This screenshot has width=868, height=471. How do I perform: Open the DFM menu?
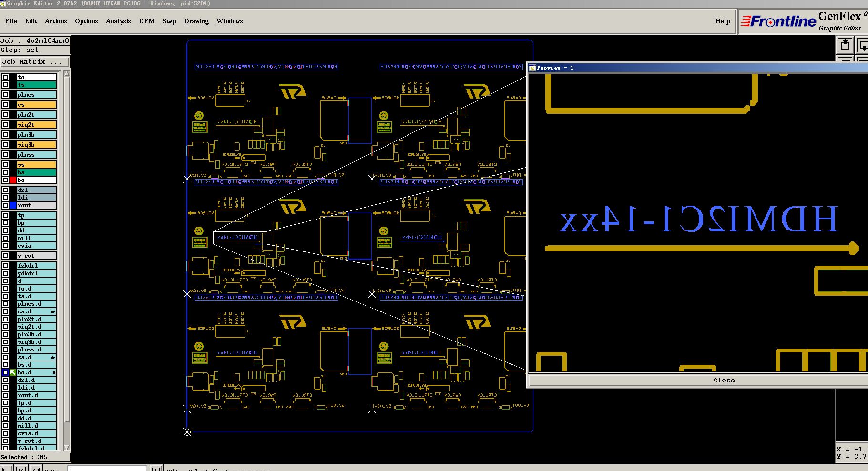[147, 21]
